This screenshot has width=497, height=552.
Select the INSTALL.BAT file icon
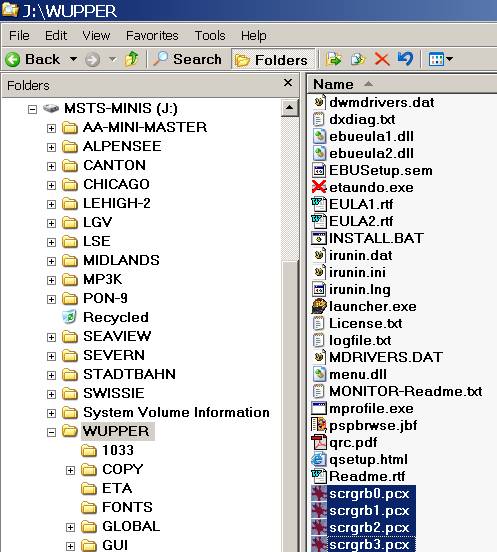319,238
